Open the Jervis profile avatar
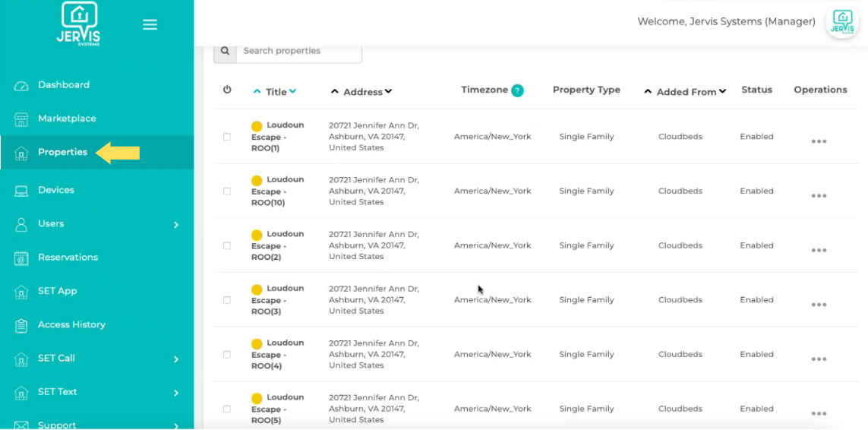This screenshot has width=868, height=430. coord(841,22)
